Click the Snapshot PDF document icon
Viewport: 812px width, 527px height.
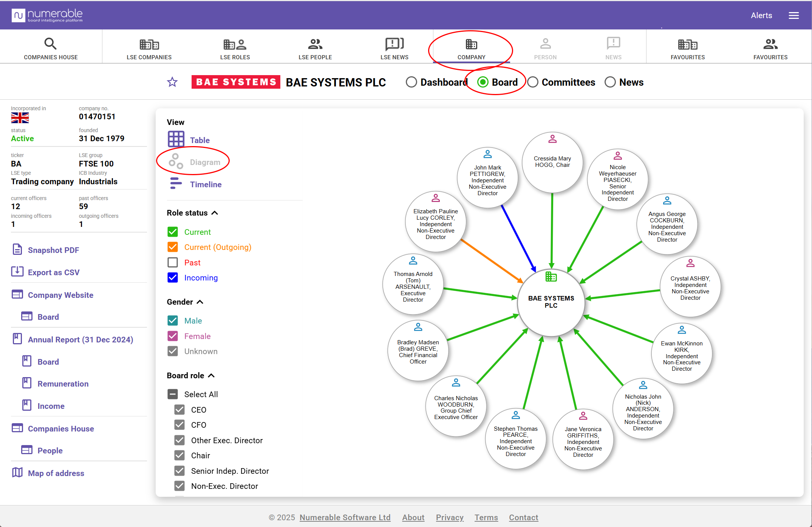click(17, 250)
